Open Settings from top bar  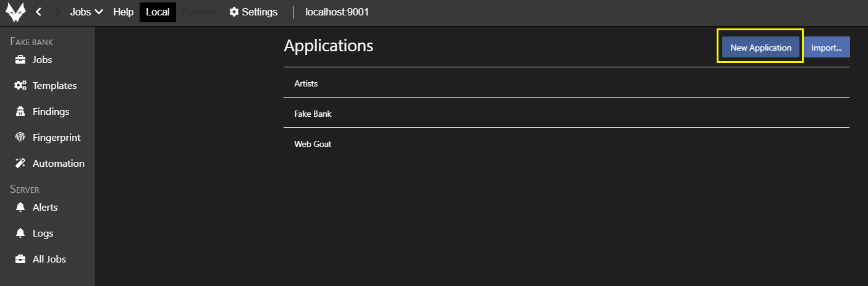click(253, 12)
